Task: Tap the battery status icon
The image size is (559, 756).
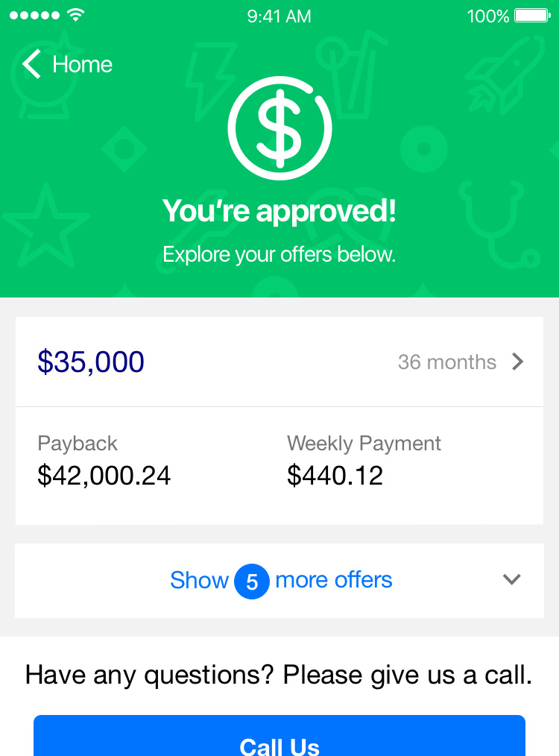Action: [x=532, y=16]
